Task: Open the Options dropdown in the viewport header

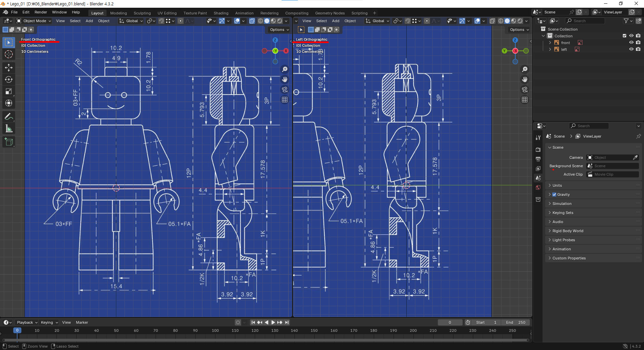Action: pos(278,30)
